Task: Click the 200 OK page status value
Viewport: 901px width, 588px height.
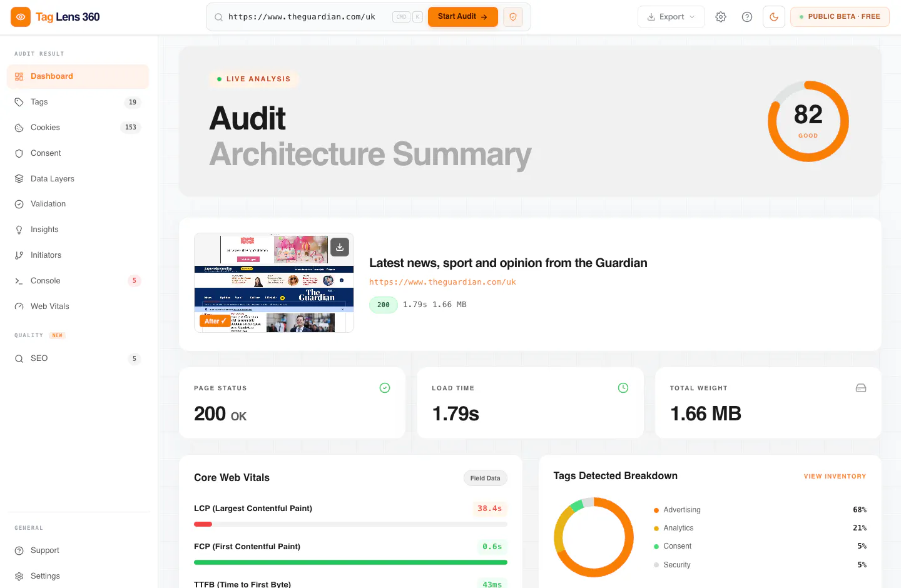Action: (220, 414)
